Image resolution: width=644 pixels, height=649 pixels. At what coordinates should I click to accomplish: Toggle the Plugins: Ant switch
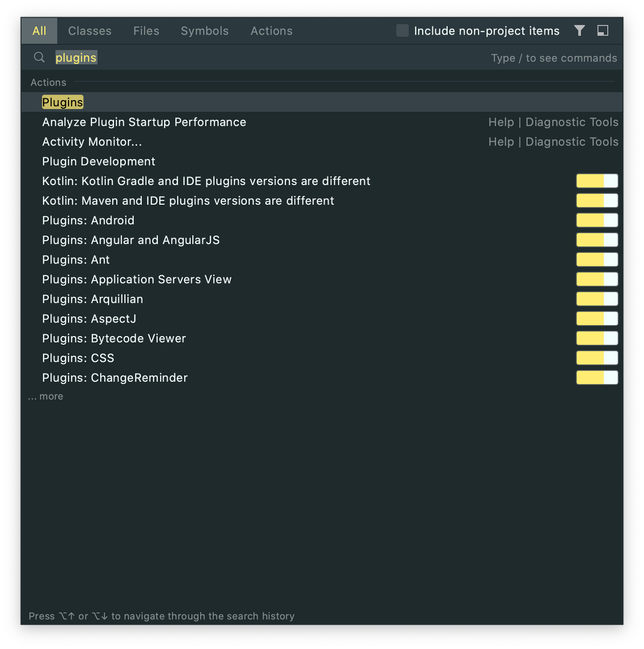(597, 260)
